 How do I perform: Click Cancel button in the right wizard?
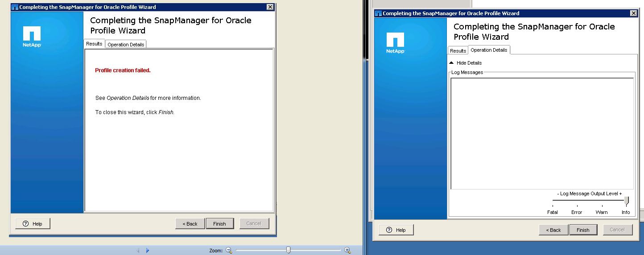[617, 230]
